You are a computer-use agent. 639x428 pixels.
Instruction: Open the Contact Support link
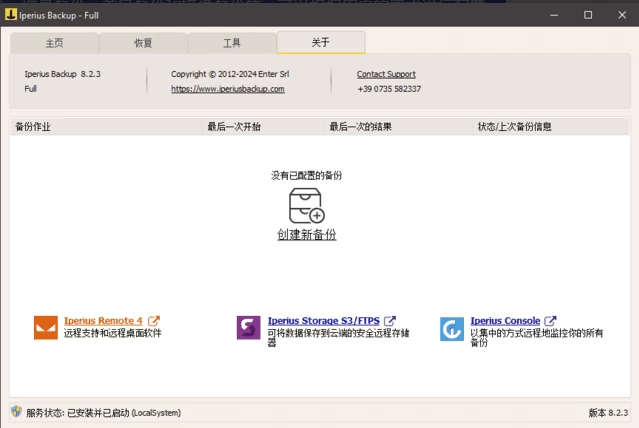[x=386, y=74]
